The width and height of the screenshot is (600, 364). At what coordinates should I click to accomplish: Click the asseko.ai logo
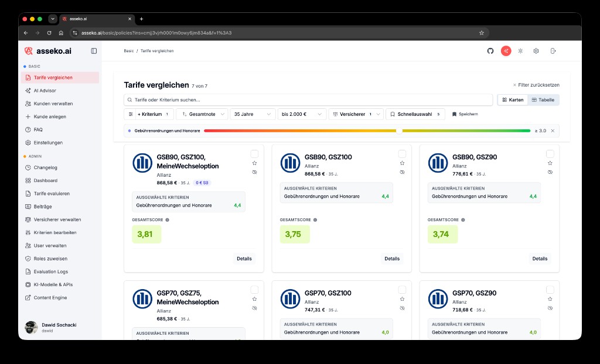pyautogui.click(x=48, y=51)
